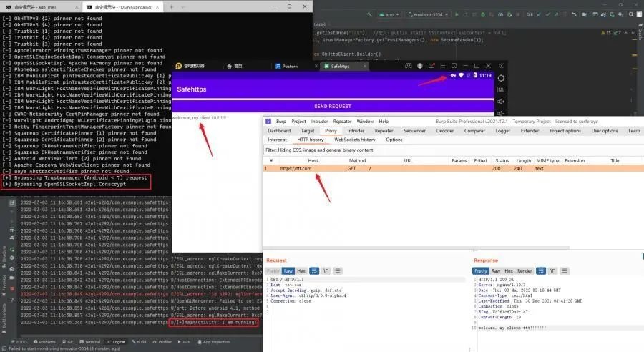This screenshot has width=644, height=352.
Task: Switch Response view to Raw
Action: [x=496, y=271]
